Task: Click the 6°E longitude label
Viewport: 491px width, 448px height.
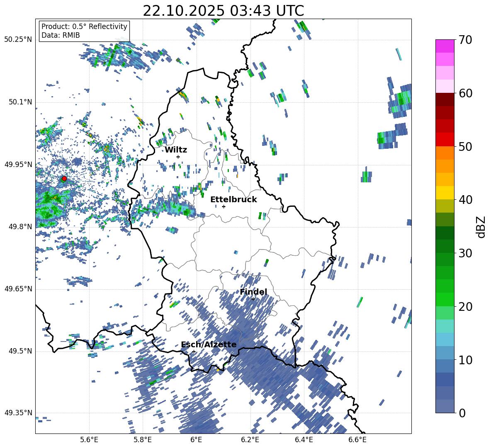Action: [196, 440]
